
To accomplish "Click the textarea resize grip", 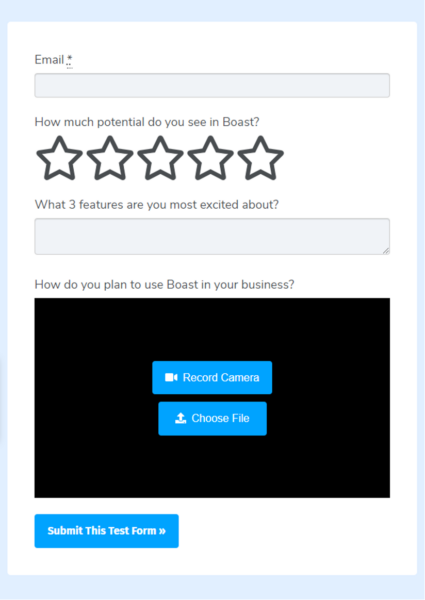I will pyautogui.click(x=386, y=251).
